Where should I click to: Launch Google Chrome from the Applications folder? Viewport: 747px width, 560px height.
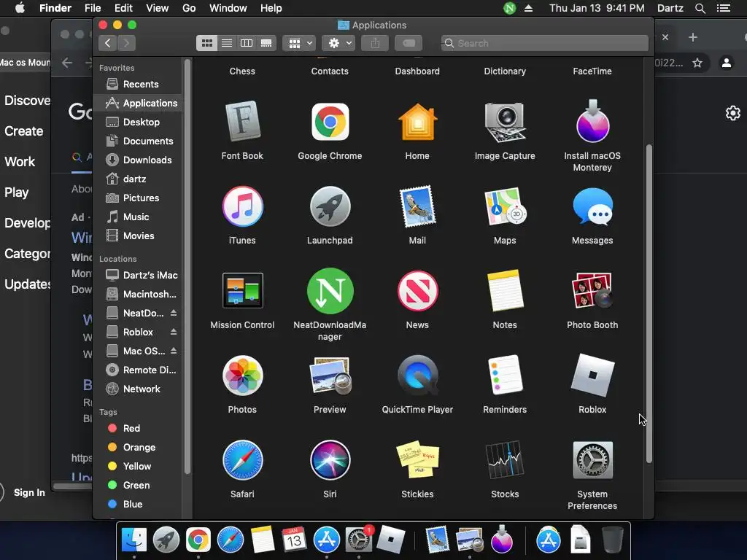pos(330,122)
